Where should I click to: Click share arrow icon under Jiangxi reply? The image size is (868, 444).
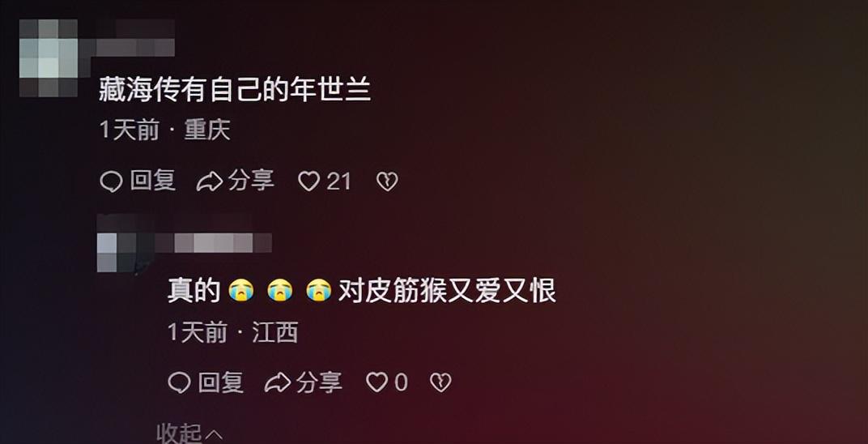[x=278, y=382]
